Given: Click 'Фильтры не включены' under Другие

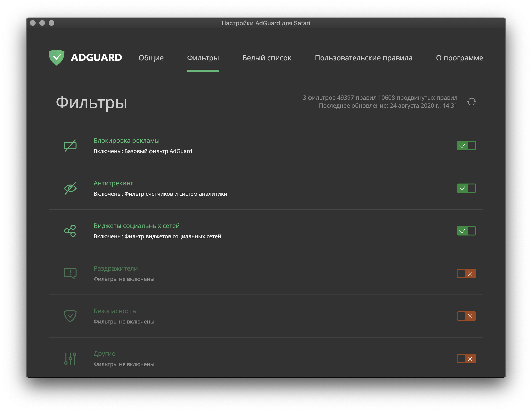Looking at the screenshot, I should coord(124,364).
